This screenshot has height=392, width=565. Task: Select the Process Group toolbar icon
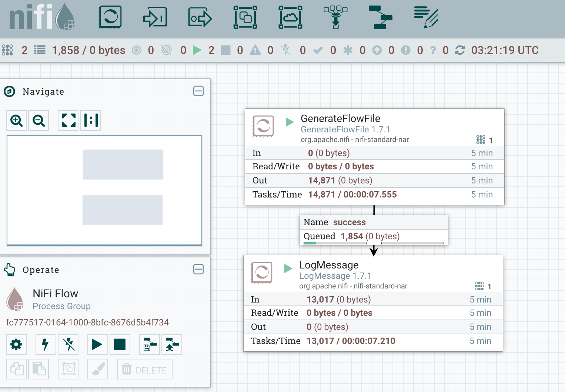pos(245,17)
